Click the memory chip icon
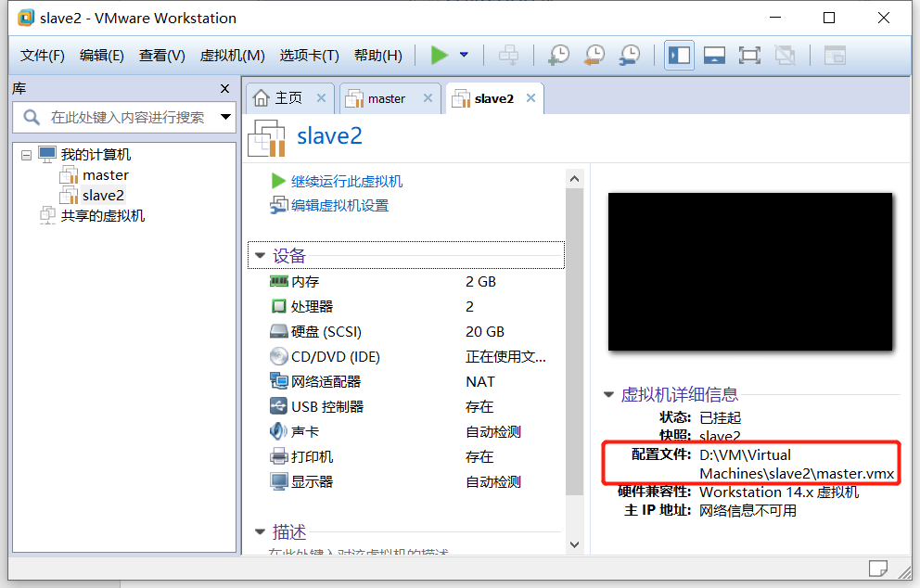Viewport: 920px width, 588px height. pyautogui.click(x=279, y=281)
